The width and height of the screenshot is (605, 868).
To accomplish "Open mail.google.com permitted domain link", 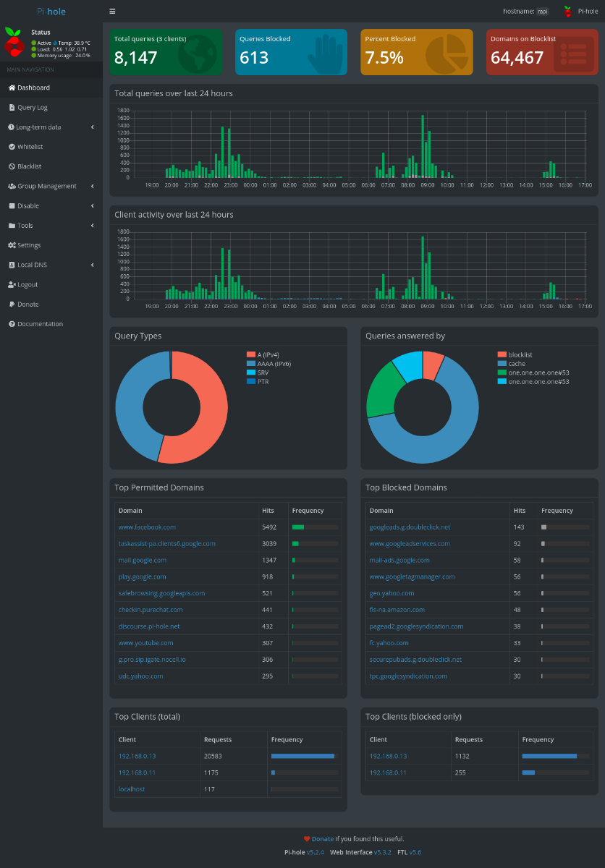I will pos(143,560).
